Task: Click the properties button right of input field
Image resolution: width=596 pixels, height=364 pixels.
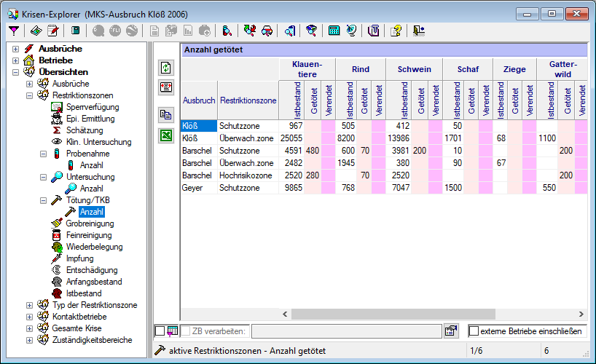Action: (451, 331)
